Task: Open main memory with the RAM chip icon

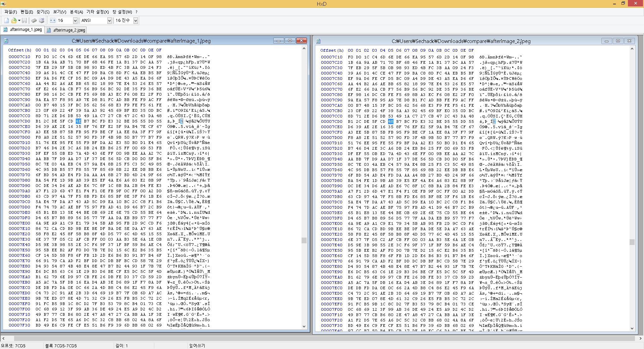Action: [x=34, y=20]
